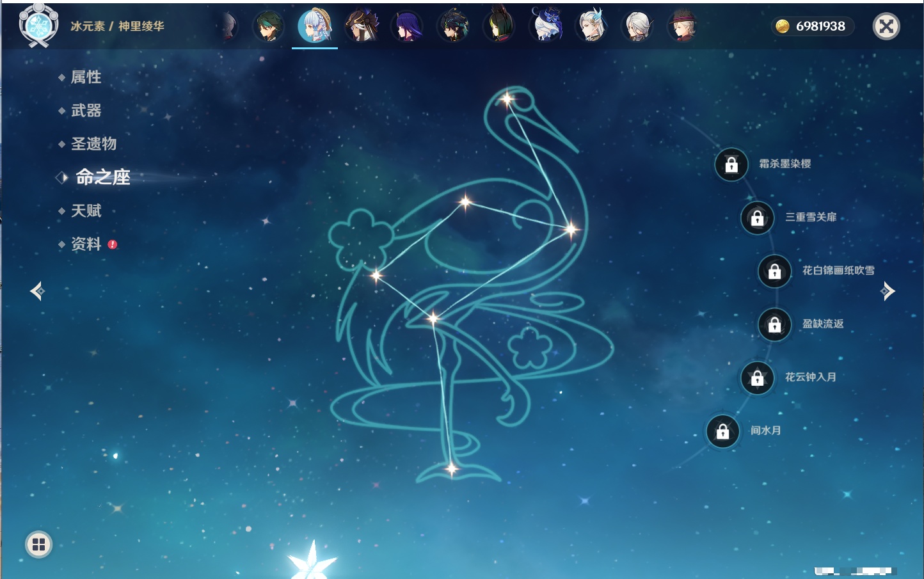The image size is (924, 579).
Task: Select the 花云钟入月 constellation label
Action: click(x=811, y=377)
